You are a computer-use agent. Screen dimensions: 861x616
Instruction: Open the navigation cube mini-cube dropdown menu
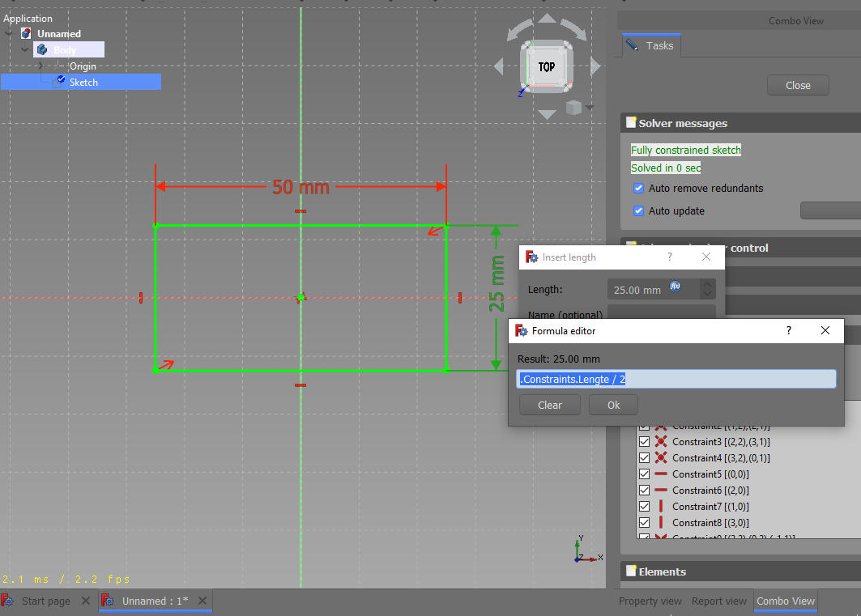pyautogui.click(x=590, y=108)
